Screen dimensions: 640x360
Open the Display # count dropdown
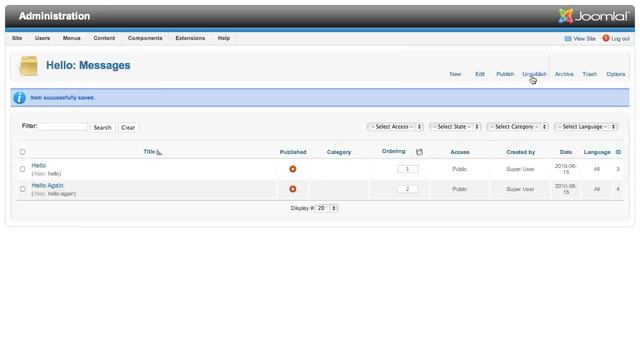pyautogui.click(x=327, y=208)
